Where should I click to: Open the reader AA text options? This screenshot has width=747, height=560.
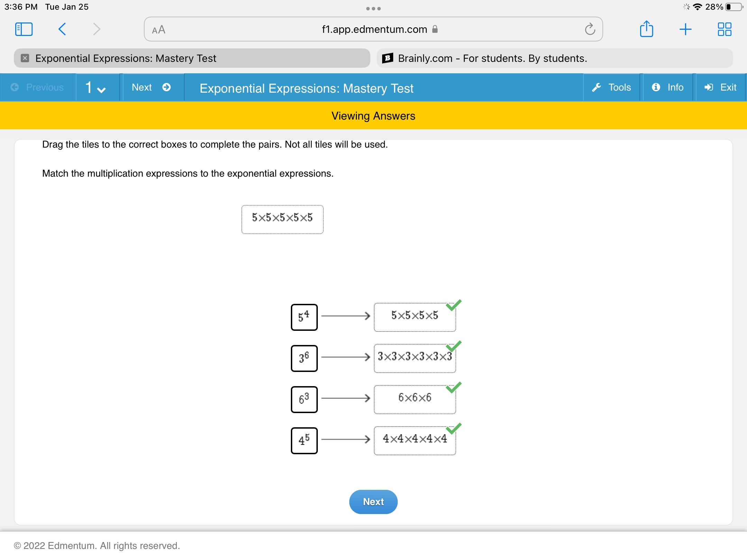(159, 30)
